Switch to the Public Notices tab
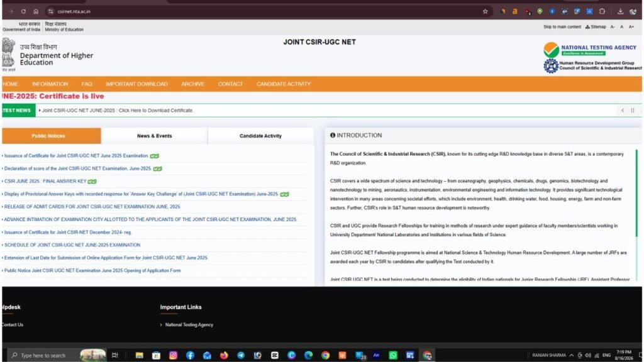This screenshot has height=362, width=644. click(52, 136)
